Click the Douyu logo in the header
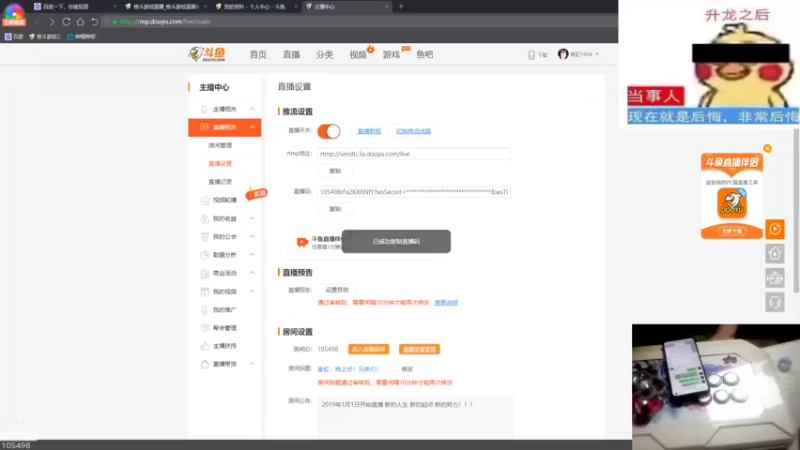The width and height of the screenshot is (800, 450). coord(207,54)
